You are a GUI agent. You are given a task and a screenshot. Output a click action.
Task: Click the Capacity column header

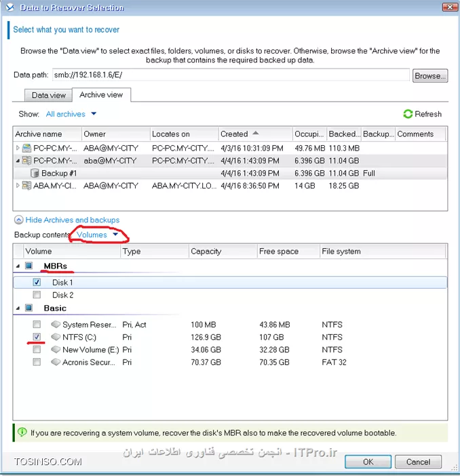223,252
